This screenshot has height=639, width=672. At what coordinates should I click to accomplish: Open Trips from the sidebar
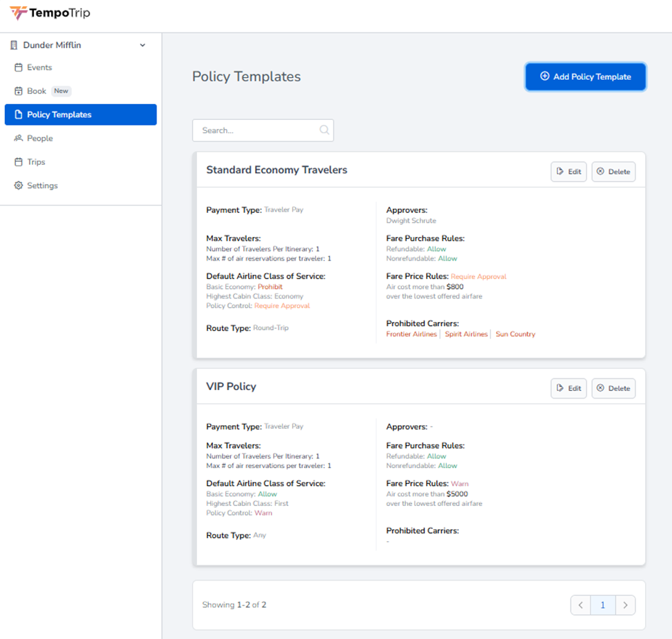[x=36, y=162]
